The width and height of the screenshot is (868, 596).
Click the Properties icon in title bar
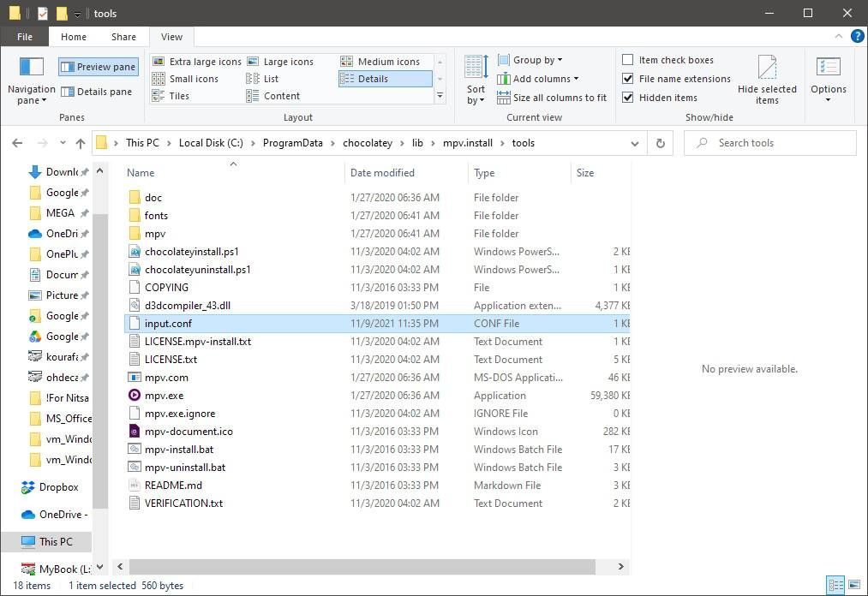(x=43, y=14)
